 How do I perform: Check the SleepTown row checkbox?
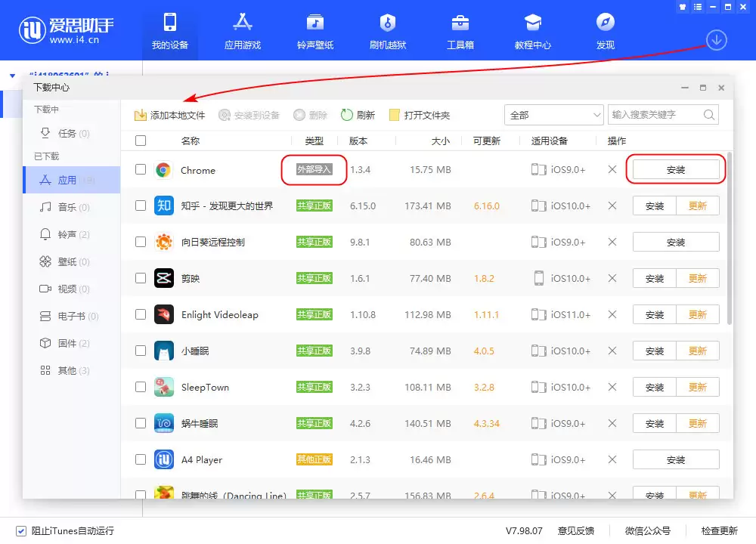[141, 387]
